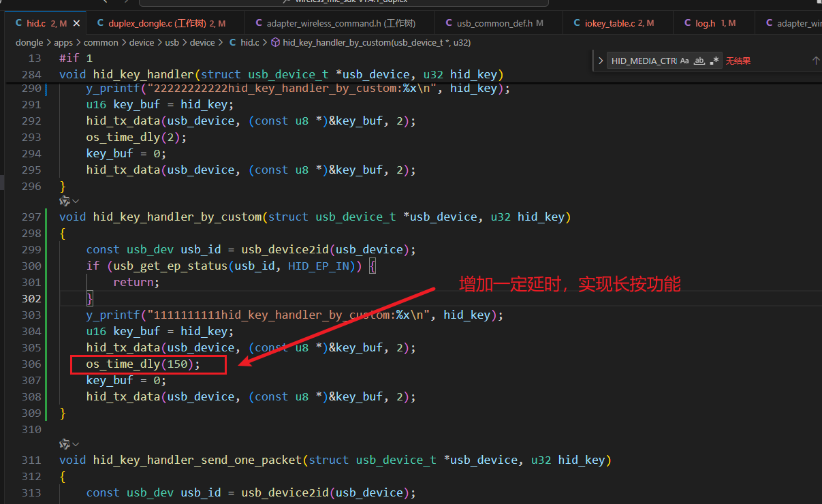Click sticky header line hid_key_handler function
This screenshot has height=504, width=822.
pos(281,75)
